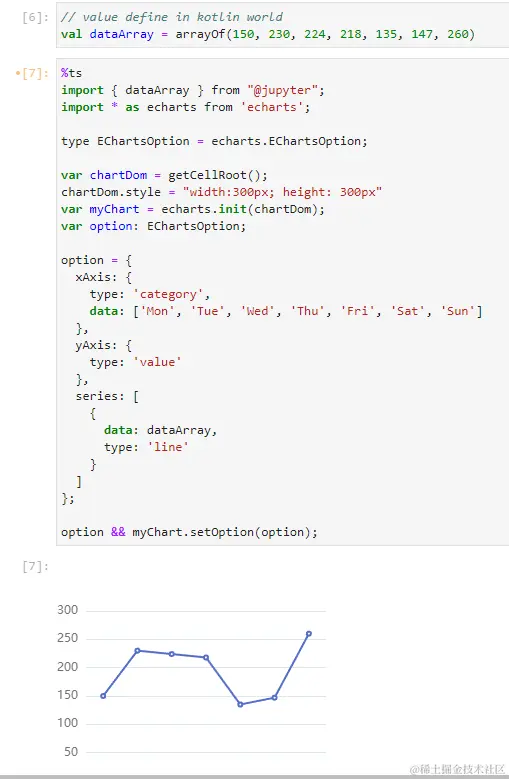
Task: Click the third chart data point at 224
Action: point(172,654)
